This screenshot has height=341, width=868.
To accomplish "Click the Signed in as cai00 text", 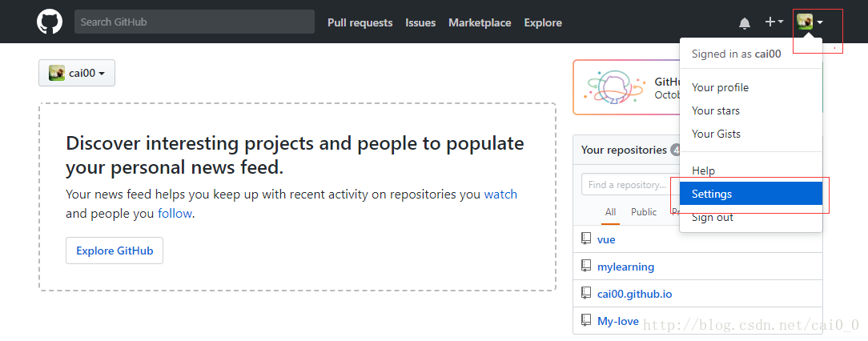I will point(736,54).
